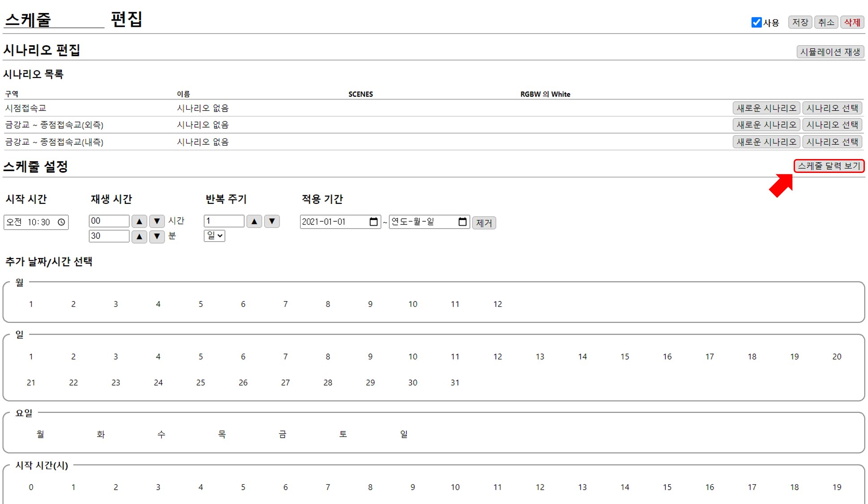The width and height of the screenshot is (868, 504).
Task: Open the 스케줄 달력 보기 calendar view
Action: pyautogui.click(x=829, y=166)
